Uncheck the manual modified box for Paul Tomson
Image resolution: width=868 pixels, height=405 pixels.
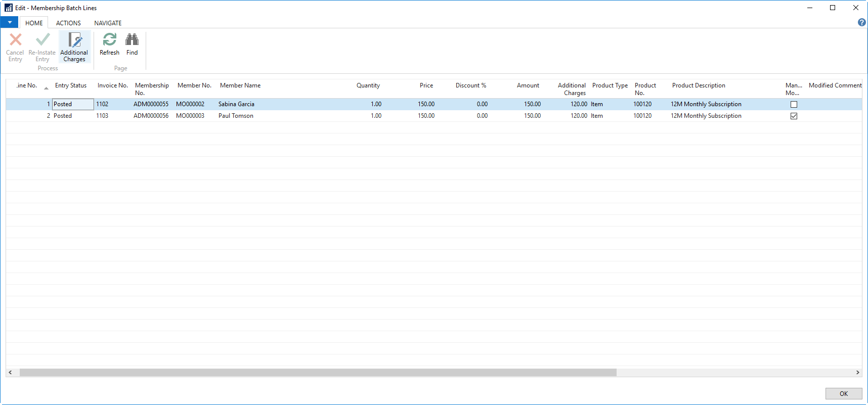(x=794, y=116)
